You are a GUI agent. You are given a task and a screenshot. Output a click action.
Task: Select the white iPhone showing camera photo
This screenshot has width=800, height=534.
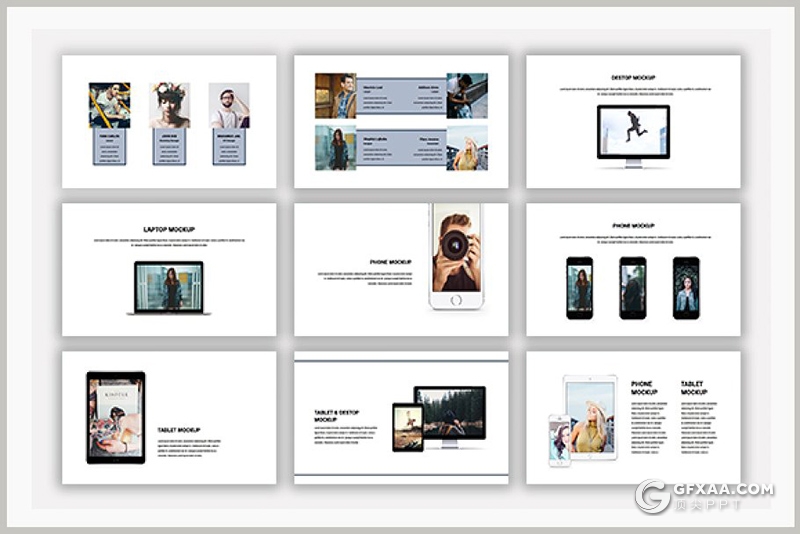[x=456, y=256]
